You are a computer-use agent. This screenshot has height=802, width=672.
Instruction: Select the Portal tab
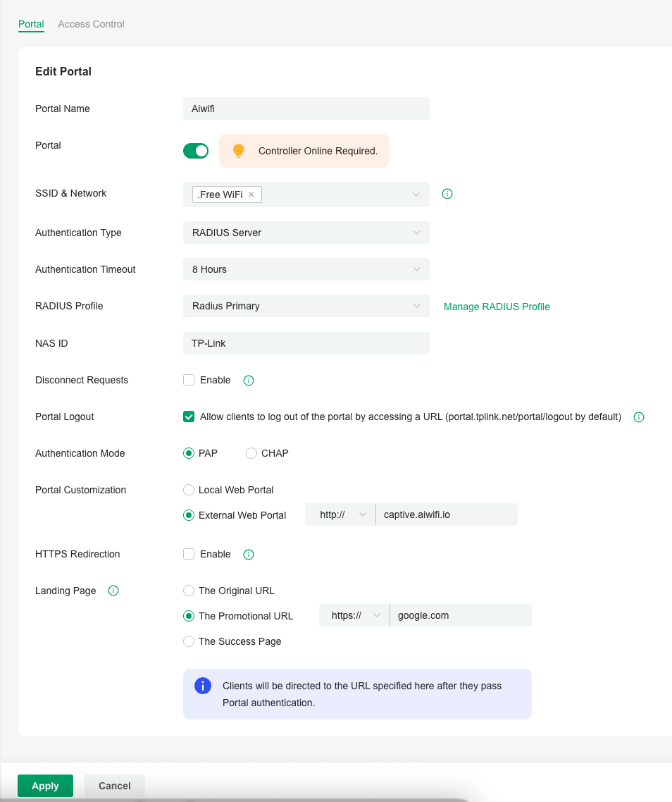(31, 24)
